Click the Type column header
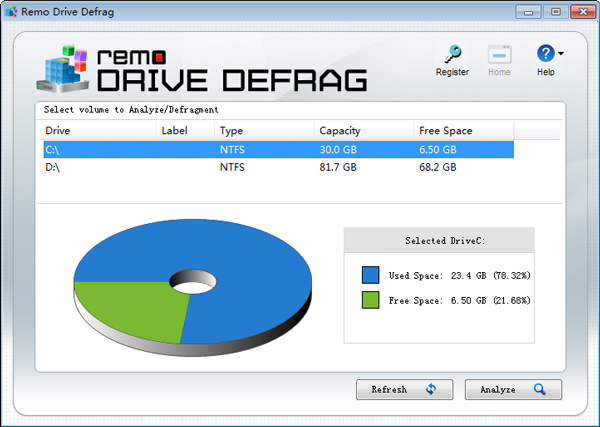The height and width of the screenshot is (427, 600). point(264,131)
